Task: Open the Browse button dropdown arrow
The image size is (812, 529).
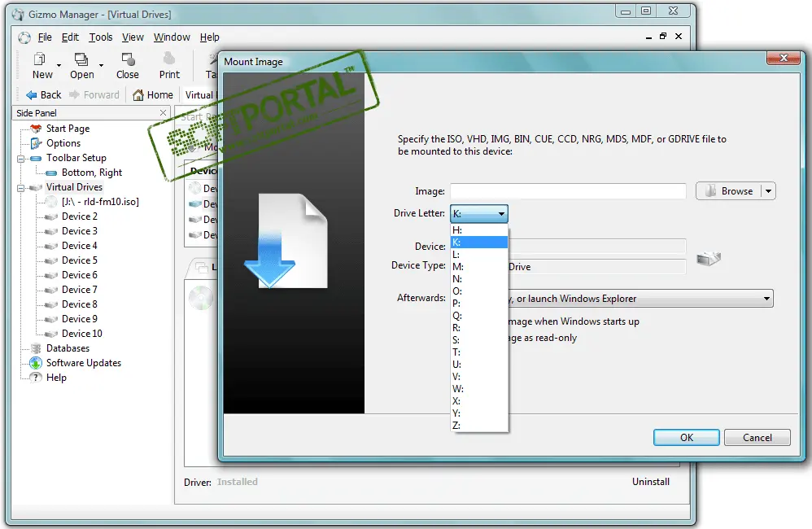Action: [x=769, y=191]
